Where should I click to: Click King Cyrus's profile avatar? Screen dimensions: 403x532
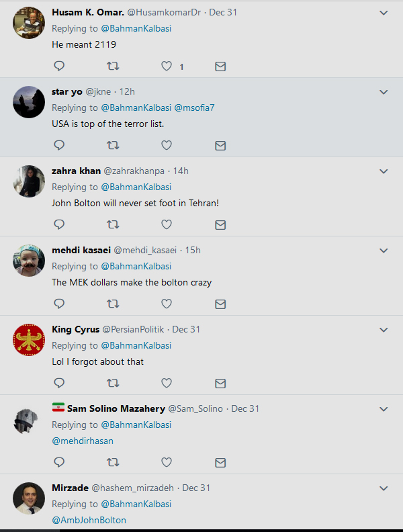click(29, 339)
